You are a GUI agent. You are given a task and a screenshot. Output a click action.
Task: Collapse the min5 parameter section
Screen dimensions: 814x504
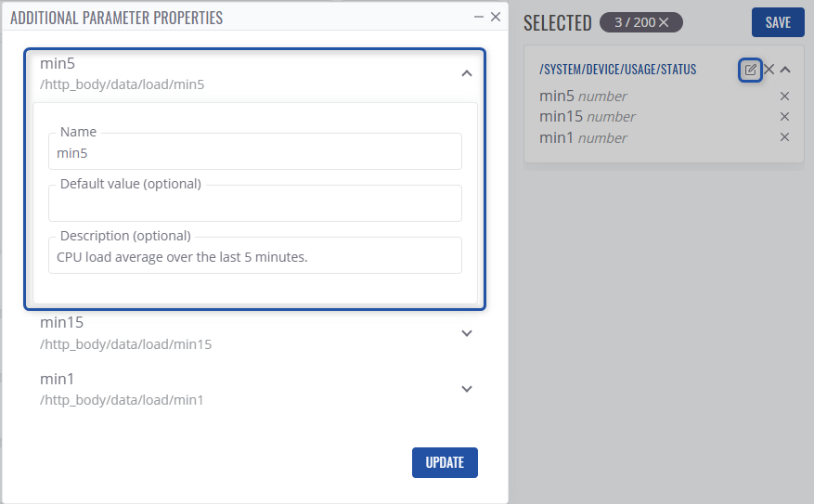[x=467, y=73]
